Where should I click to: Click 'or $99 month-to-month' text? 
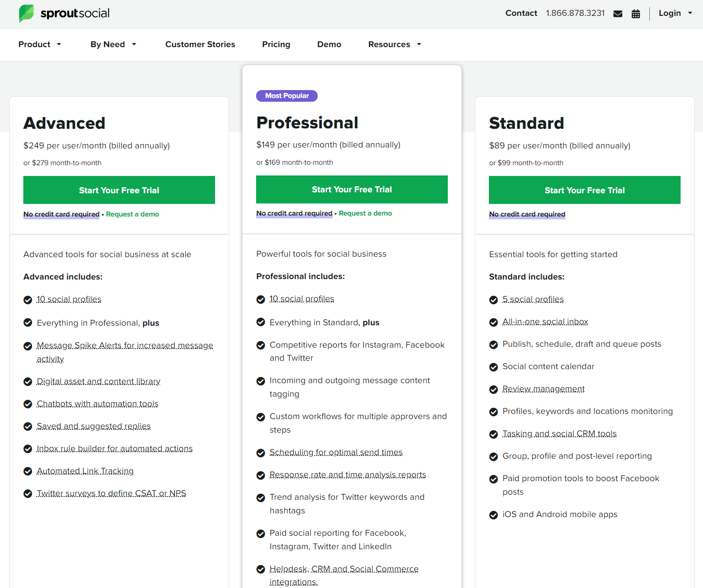pos(526,163)
